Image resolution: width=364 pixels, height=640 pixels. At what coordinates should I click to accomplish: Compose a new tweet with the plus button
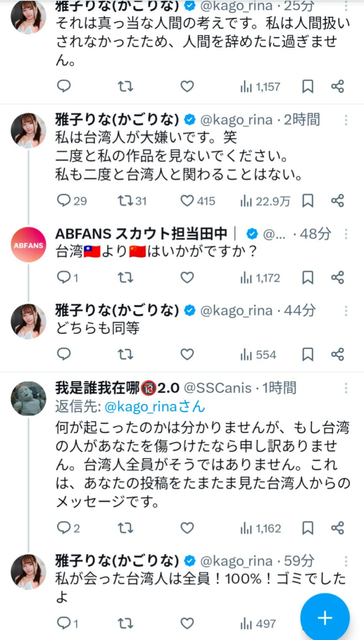point(324,617)
